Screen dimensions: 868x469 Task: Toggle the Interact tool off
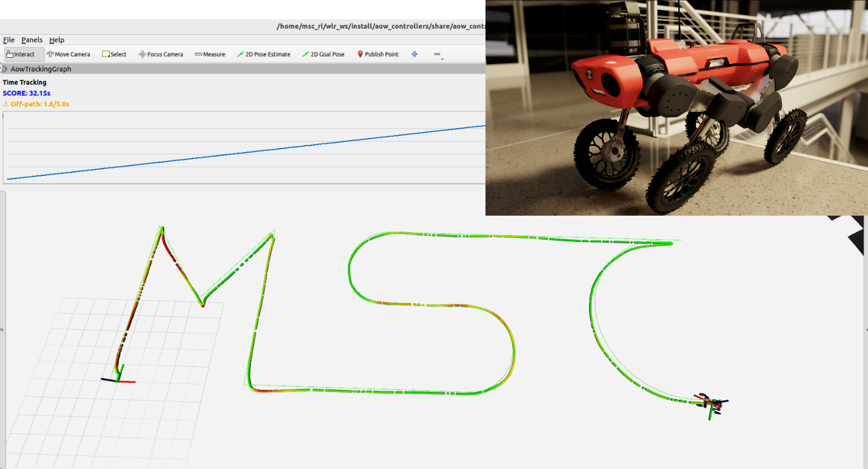click(x=24, y=54)
